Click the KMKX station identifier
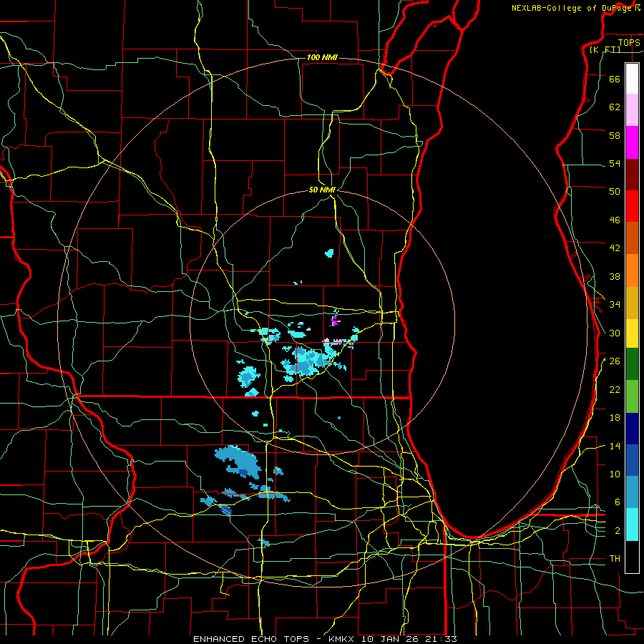The width and height of the screenshot is (644, 644). (x=341, y=639)
